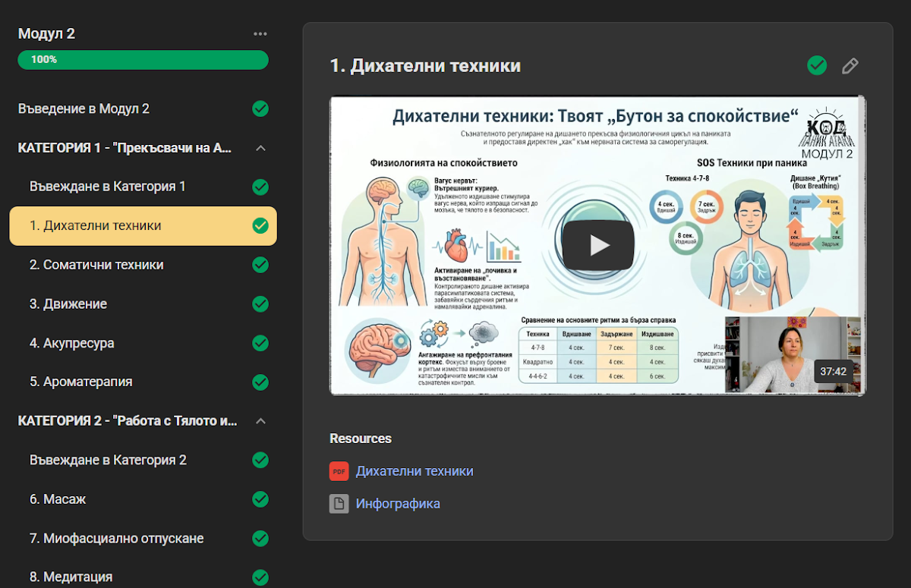
Task: Toggle completion check for 8. Медитация
Action: point(260,577)
